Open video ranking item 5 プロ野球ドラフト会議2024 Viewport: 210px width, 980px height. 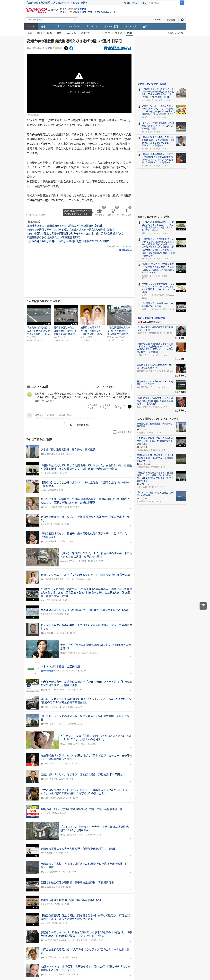click(157, 305)
